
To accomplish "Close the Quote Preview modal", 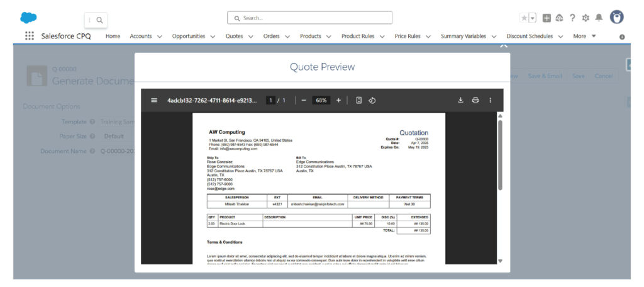I will (x=504, y=46).
